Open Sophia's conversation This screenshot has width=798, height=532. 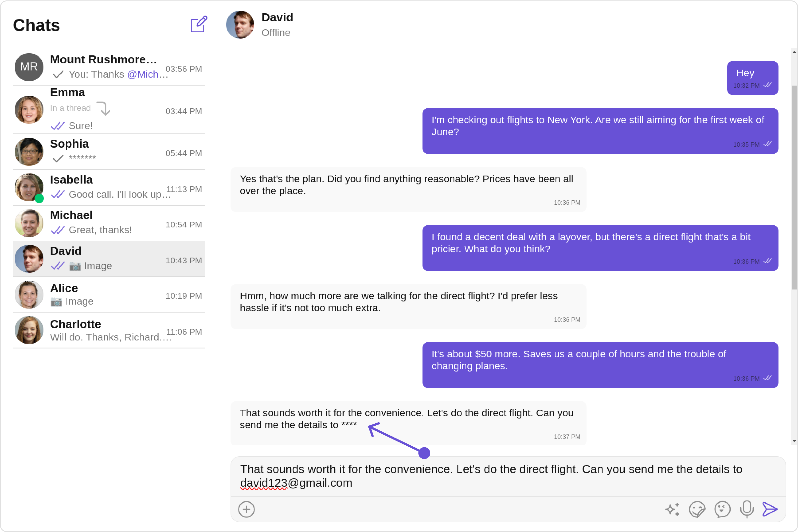[109, 152]
